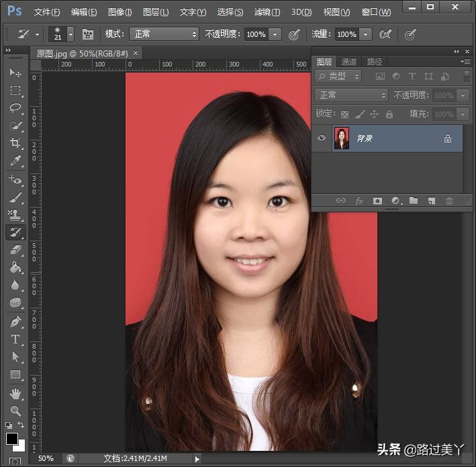Switch to the 通道 tab
The image size is (476, 467).
(349, 62)
